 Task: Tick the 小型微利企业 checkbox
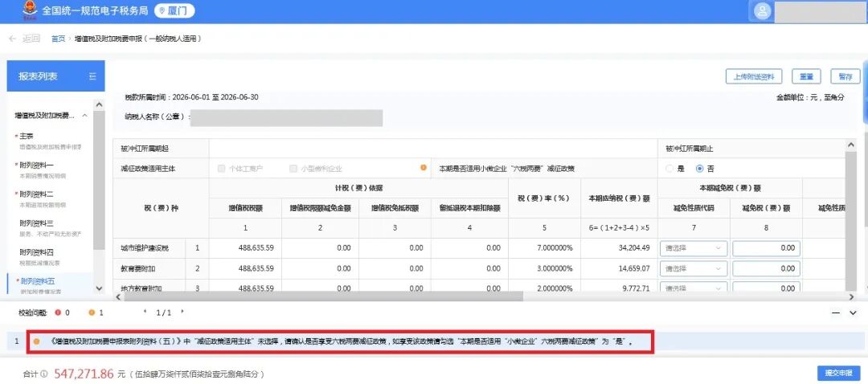(x=293, y=169)
